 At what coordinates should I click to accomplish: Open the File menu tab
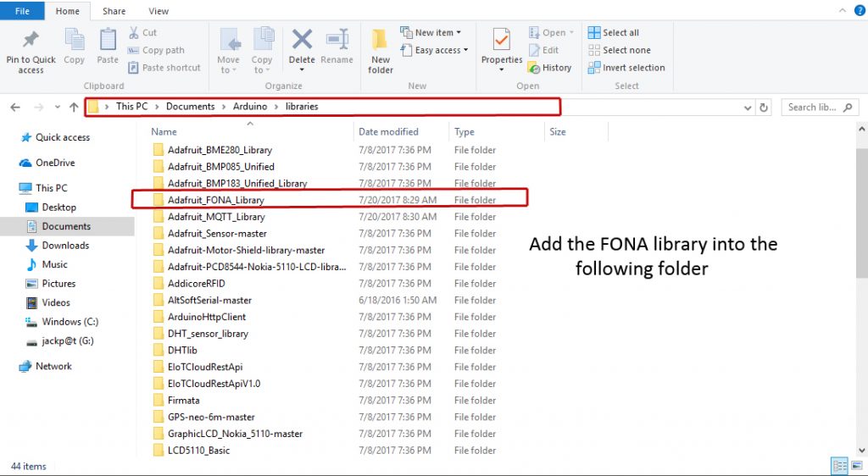pos(23,11)
